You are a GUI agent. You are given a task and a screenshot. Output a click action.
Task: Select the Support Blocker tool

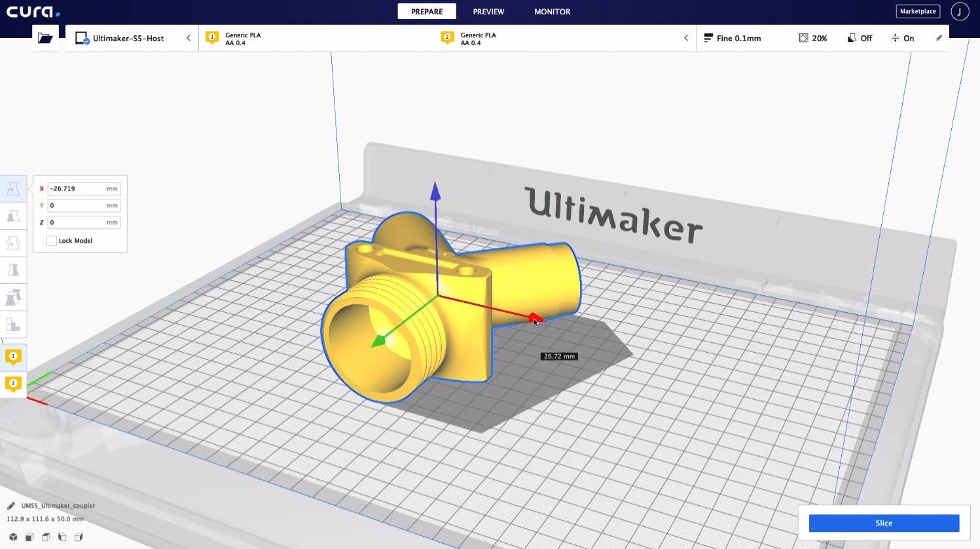pos(13,325)
